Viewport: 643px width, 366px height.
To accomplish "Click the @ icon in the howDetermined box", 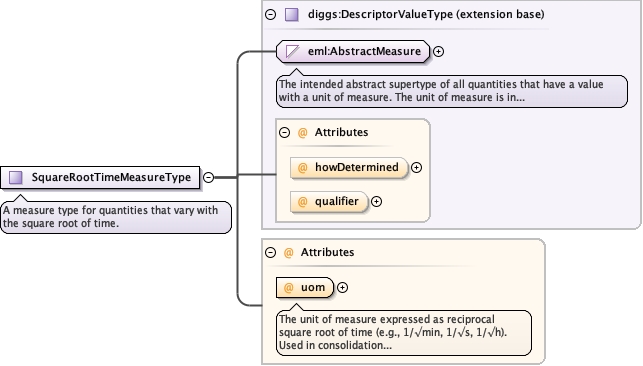I will [302, 168].
